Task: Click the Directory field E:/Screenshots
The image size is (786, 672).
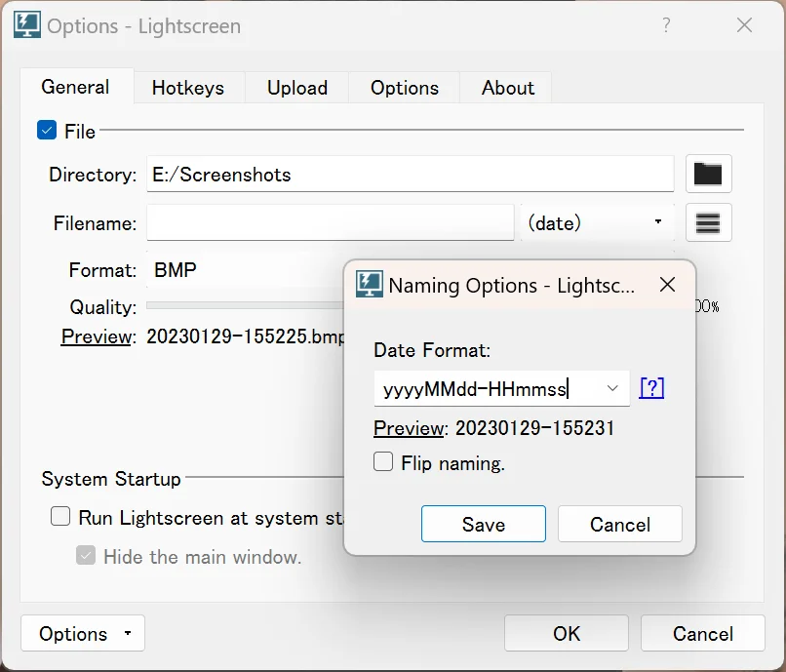Action: (410, 174)
